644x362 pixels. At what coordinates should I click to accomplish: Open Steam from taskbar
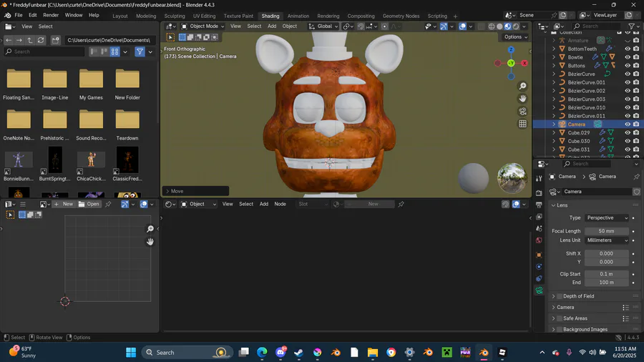[298, 352]
